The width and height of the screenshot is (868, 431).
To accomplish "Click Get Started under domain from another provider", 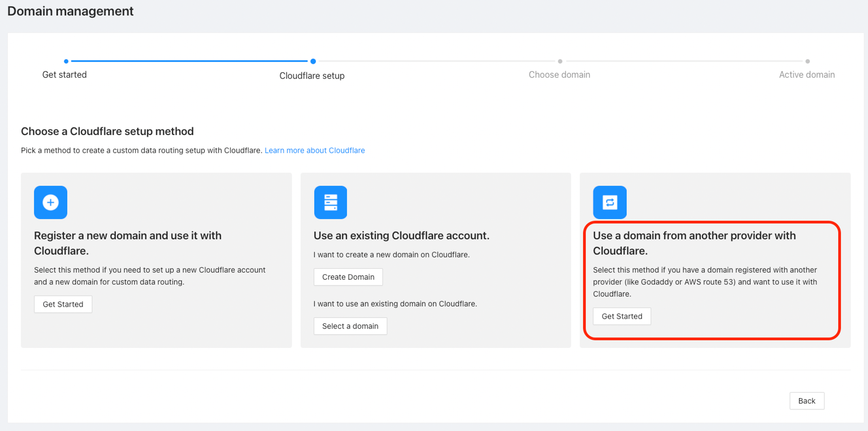I will pos(622,316).
